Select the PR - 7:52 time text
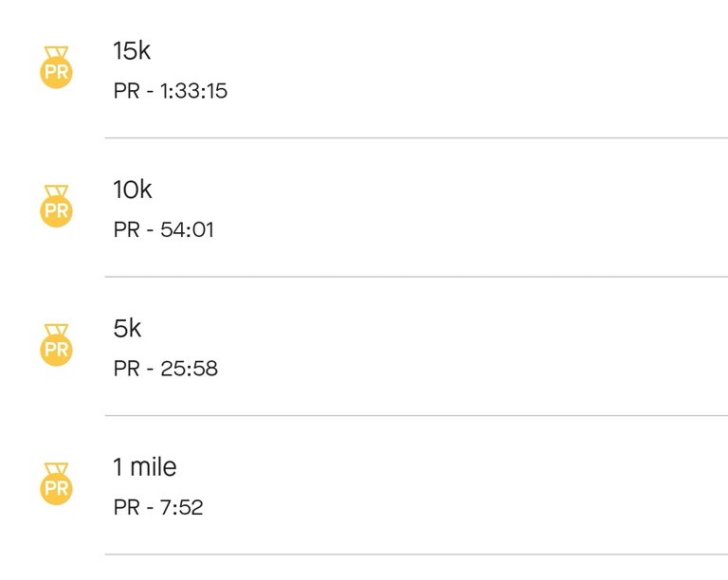 coord(158,507)
